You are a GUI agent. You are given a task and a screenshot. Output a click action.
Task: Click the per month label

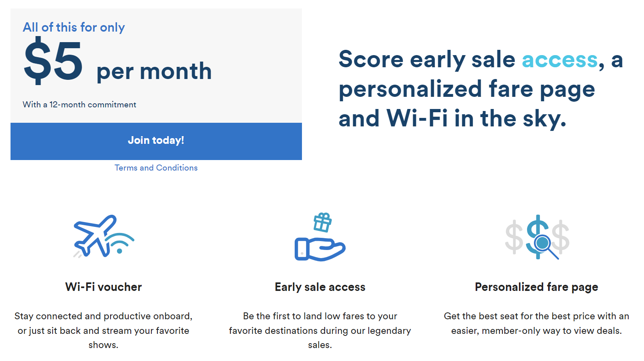tap(154, 72)
